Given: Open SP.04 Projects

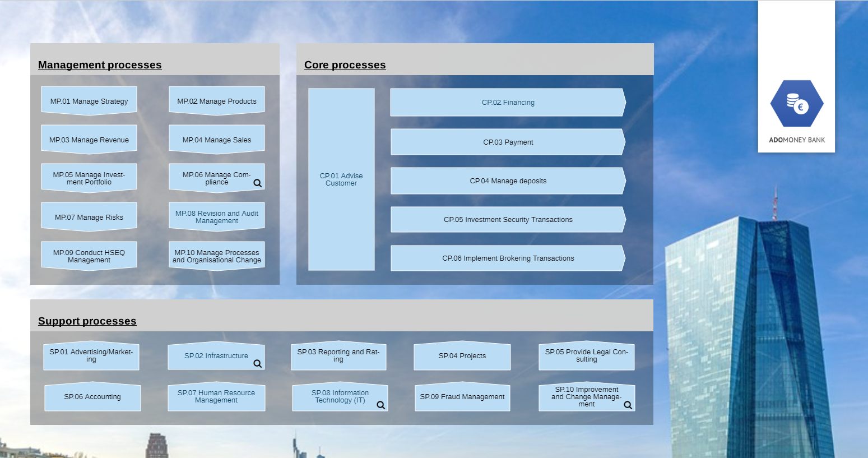Looking at the screenshot, I should tap(462, 356).
